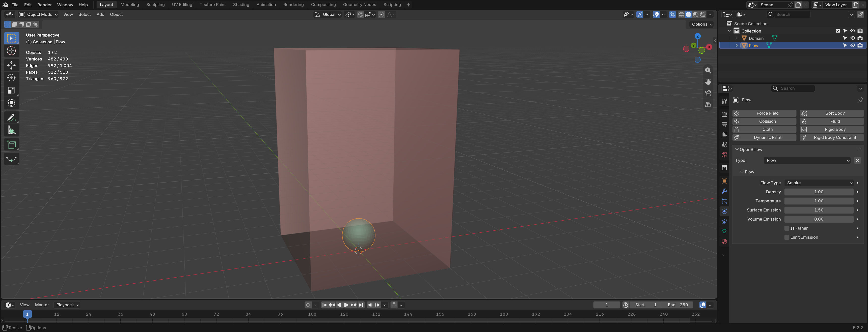Select the Move tool

pyautogui.click(x=11, y=65)
